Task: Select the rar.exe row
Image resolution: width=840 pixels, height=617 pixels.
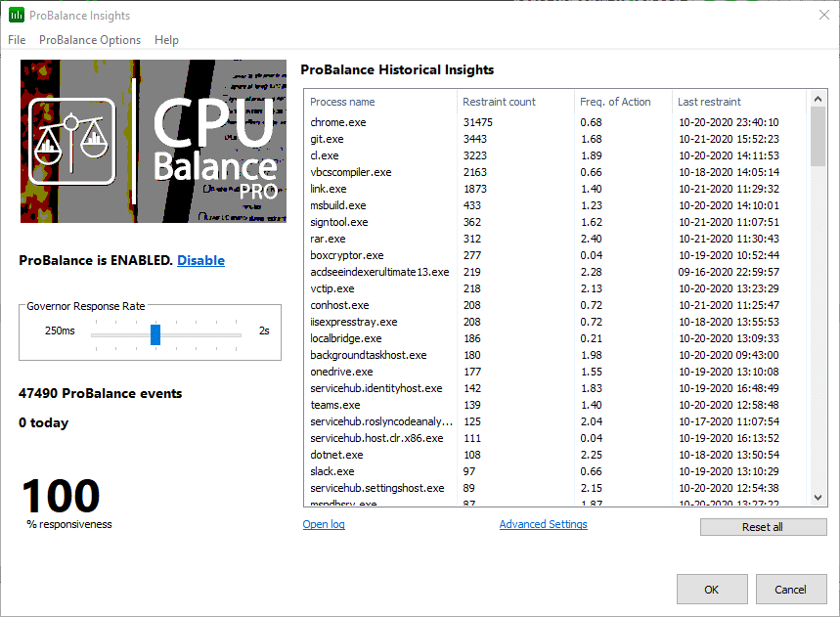Action: 557,239
